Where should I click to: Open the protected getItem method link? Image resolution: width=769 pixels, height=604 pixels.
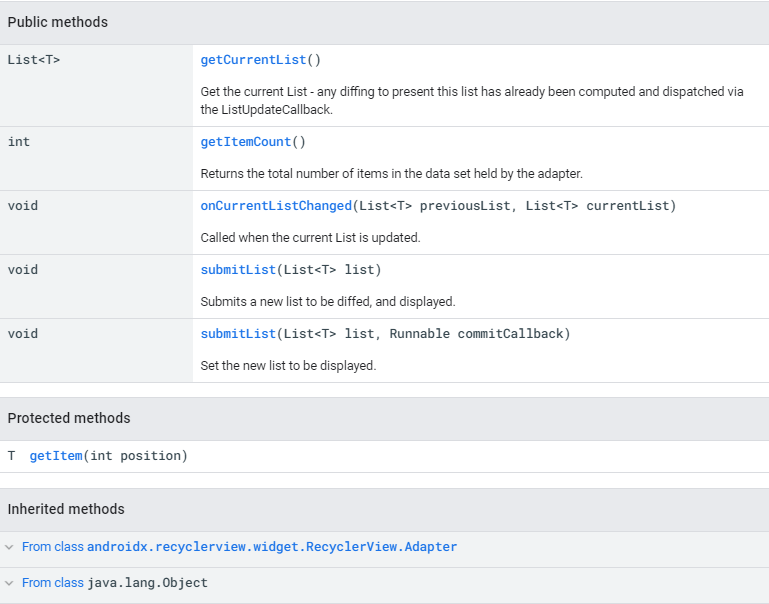(55, 456)
